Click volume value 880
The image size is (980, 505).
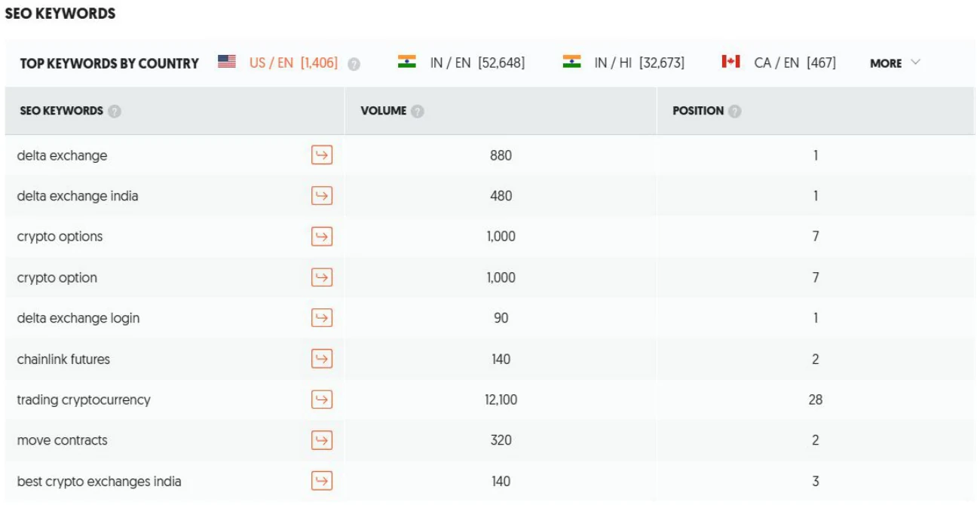coord(501,155)
